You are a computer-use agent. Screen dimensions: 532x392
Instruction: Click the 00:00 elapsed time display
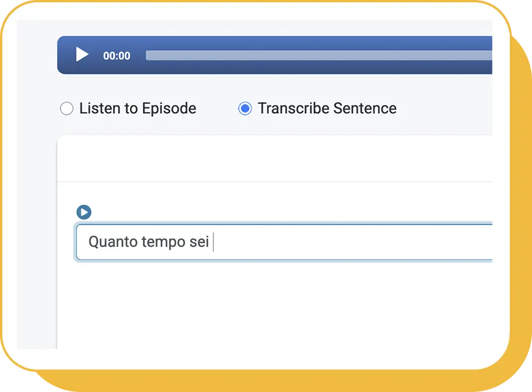pyautogui.click(x=117, y=55)
